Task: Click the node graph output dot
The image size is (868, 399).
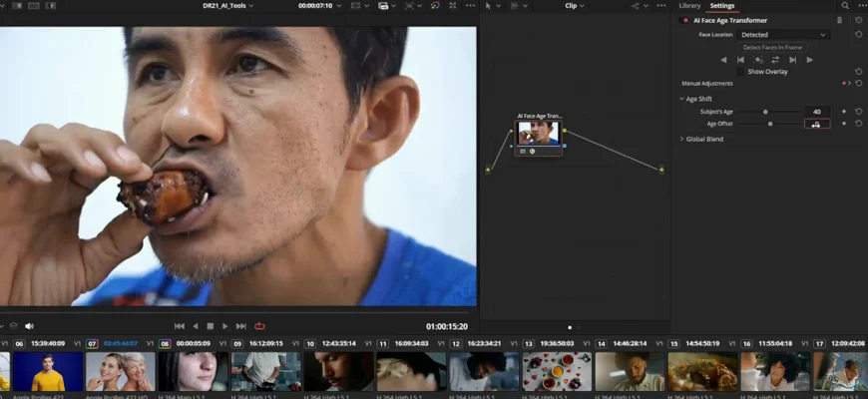Action: coord(661,170)
